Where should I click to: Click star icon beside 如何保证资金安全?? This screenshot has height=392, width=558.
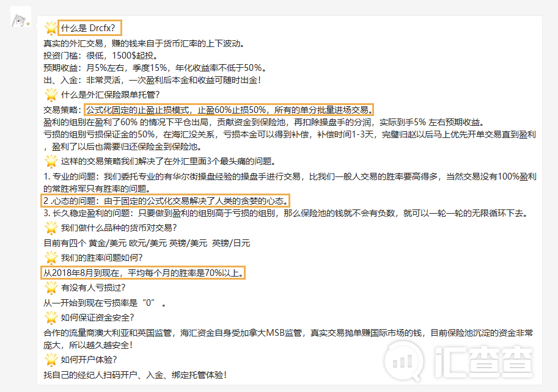(x=51, y=318)
